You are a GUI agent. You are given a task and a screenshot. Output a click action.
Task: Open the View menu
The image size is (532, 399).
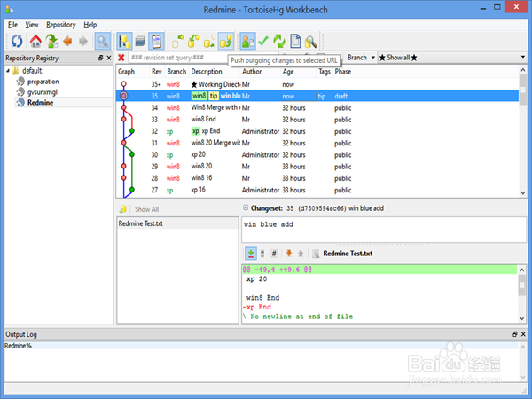pos(32,25)
